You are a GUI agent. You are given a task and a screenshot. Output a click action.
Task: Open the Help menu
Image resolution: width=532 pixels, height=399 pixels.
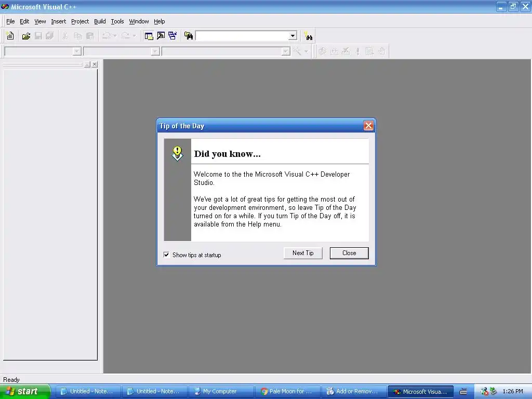click(159, 21)
